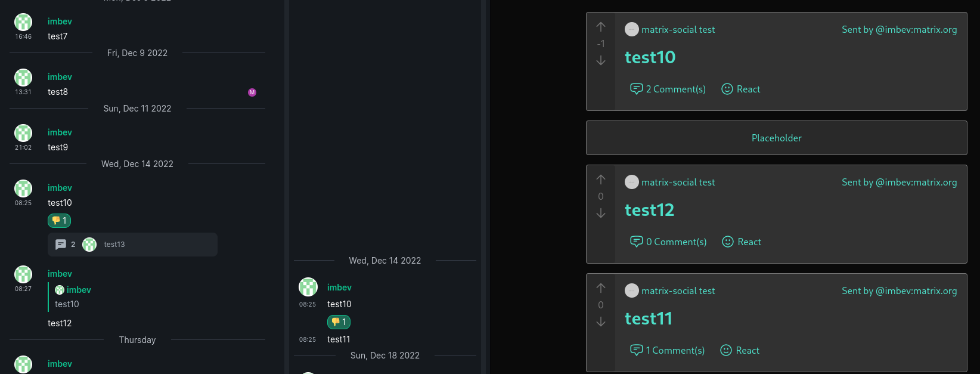
Task: Click the Placeholder bar
Action: 776,138
